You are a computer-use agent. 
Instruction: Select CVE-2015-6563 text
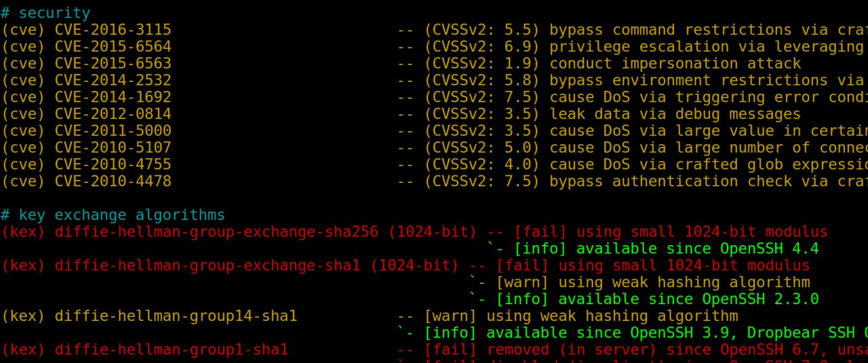pos(113,64)
